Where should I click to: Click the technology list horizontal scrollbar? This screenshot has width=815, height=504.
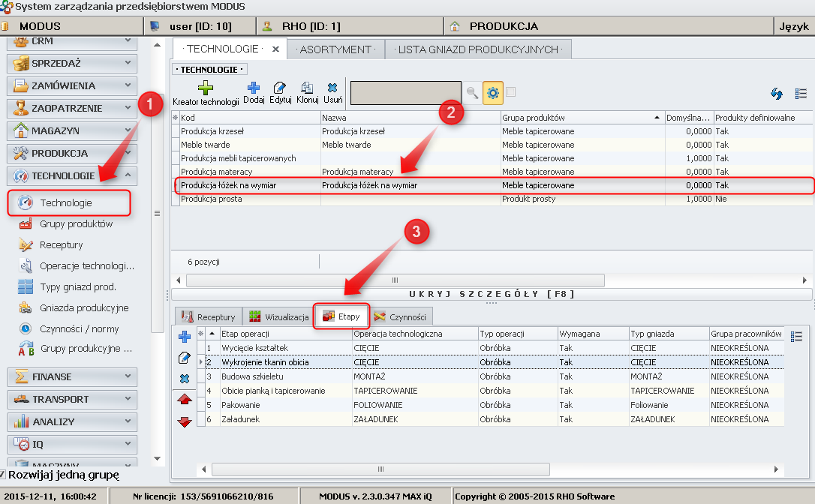(x=395, y=280)
